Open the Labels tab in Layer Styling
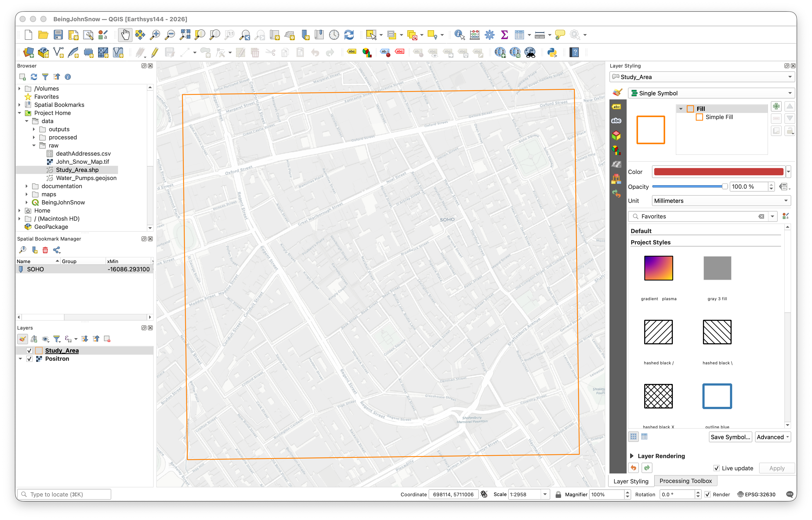 point(616,107)
